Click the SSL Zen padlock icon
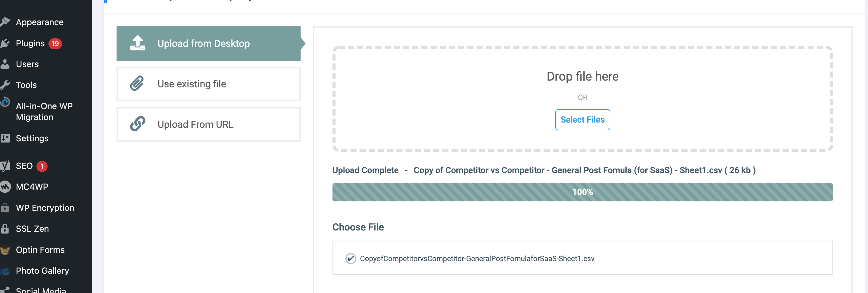Image resolution: width=868 pixels, height=293 pixels. 5,229
